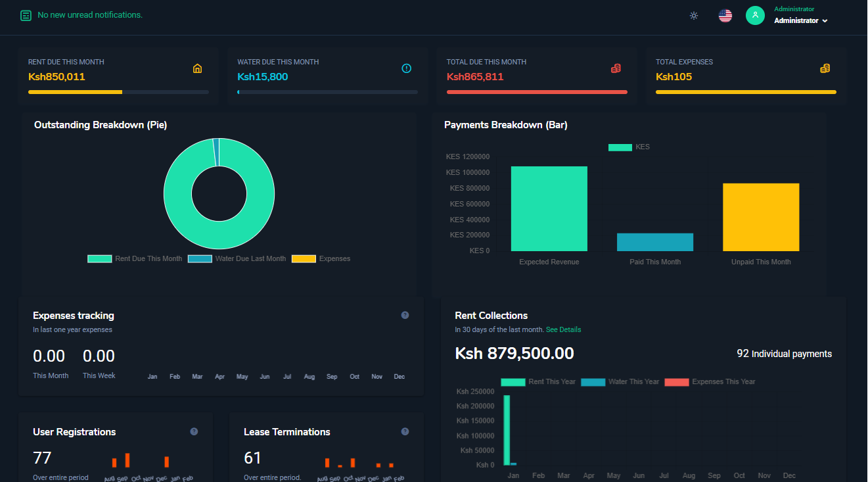
Task: Toggle Water Due Last Month pie legend
Action: point(237,258)
